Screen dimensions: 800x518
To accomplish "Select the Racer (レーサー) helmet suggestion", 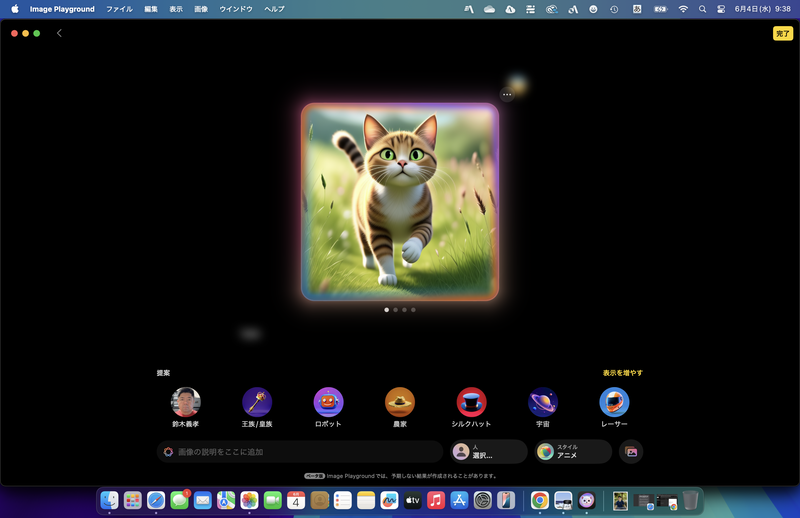I will coord(614,402).
